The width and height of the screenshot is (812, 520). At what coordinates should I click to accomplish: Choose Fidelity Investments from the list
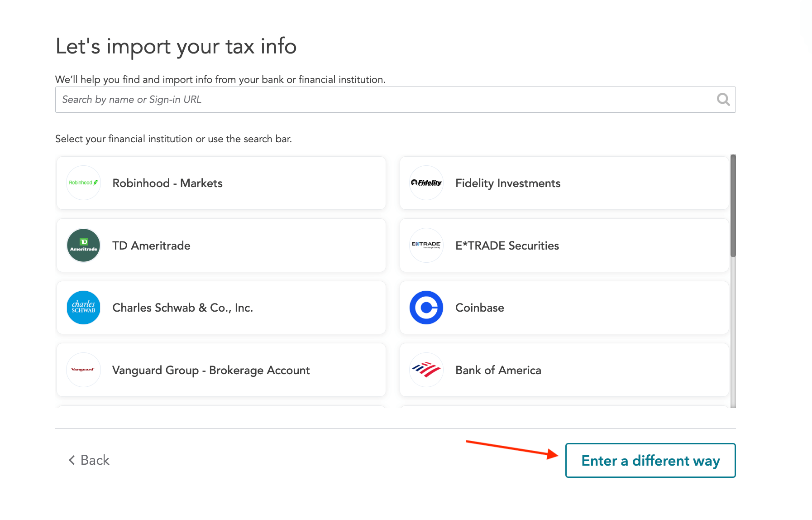(x=508, y=183)
